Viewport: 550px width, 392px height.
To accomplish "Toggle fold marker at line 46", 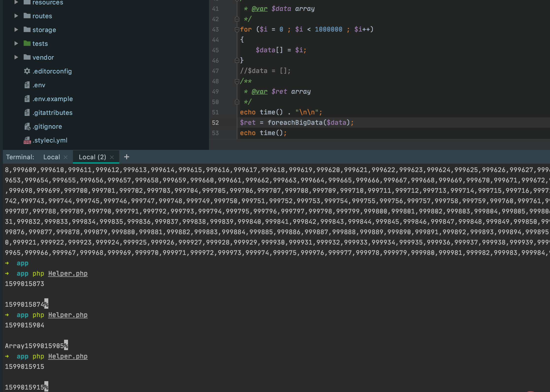I will [x=237, y=60].
